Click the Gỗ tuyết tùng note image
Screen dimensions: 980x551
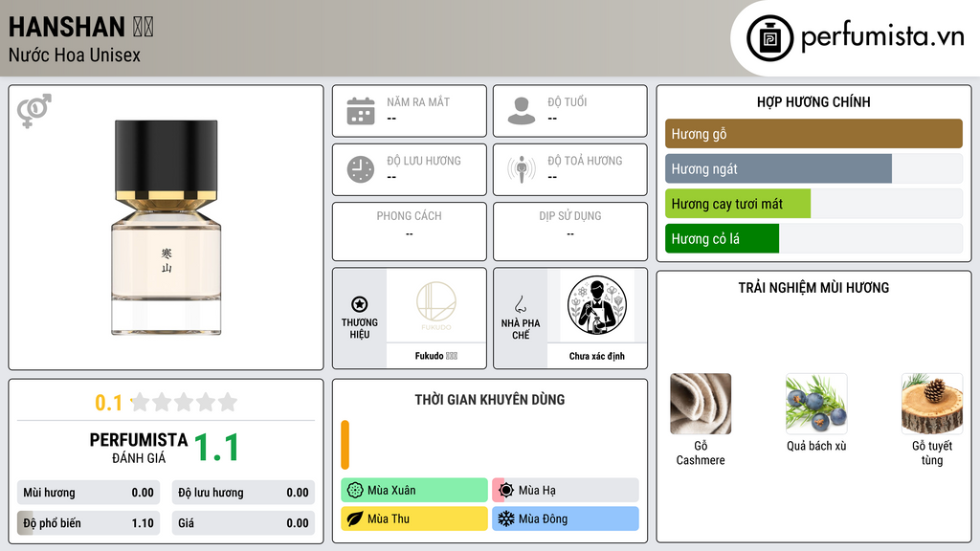tap(932, 404)
